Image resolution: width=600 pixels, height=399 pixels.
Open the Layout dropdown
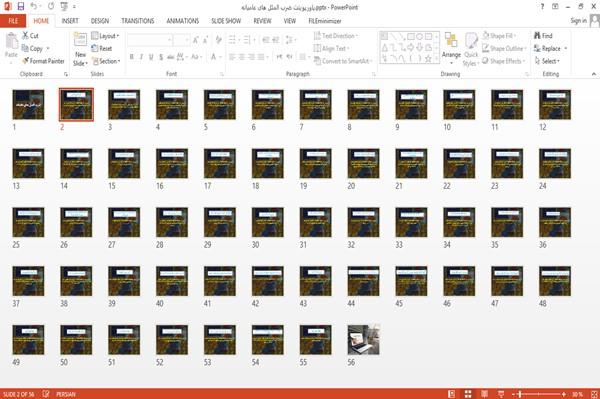105,36
